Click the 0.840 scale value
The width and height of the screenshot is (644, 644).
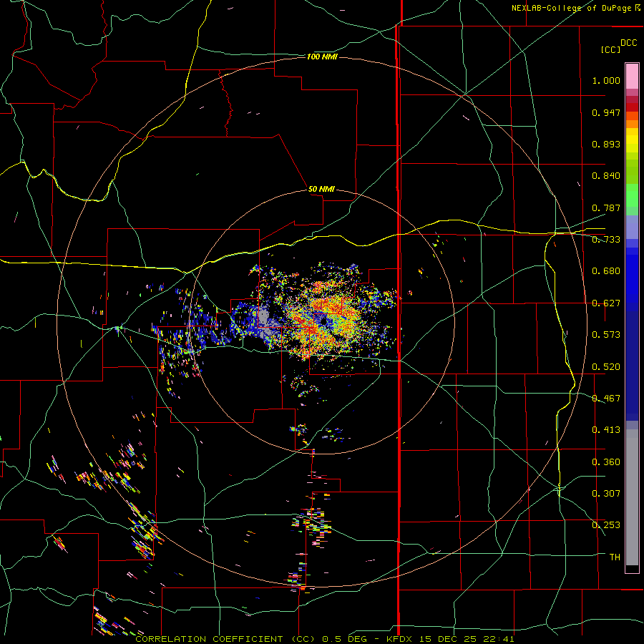[x=606, y=176]
